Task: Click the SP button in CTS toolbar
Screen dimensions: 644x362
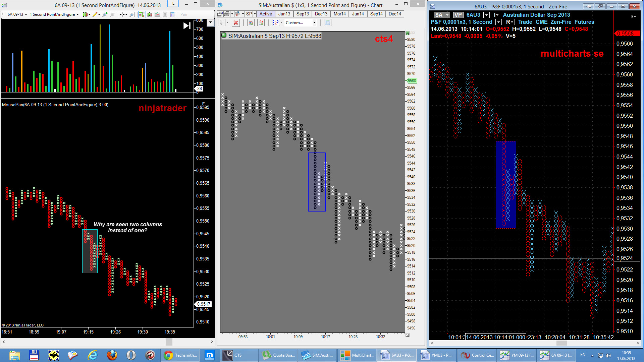Action: click(x=249, y=14)
